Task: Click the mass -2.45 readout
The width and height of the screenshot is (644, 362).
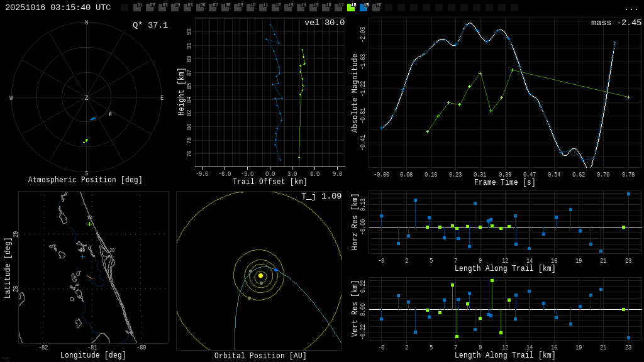Action: 616,23
